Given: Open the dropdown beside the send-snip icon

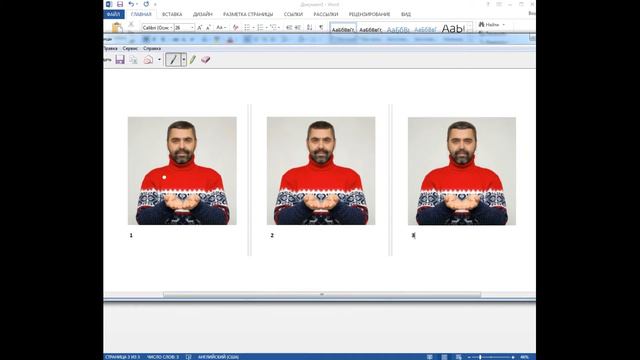Looking at the screenshot, I should (159, 60).
